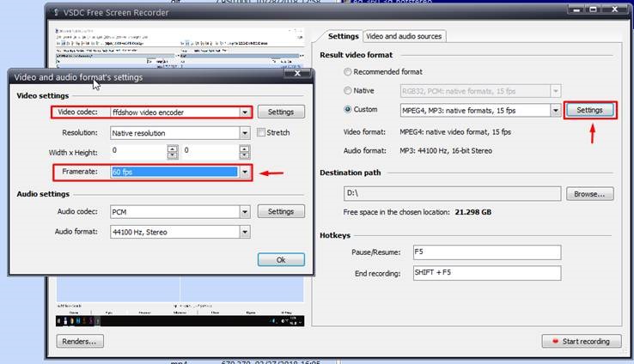Close the VSDC Free Screen Recorder window

614,9
